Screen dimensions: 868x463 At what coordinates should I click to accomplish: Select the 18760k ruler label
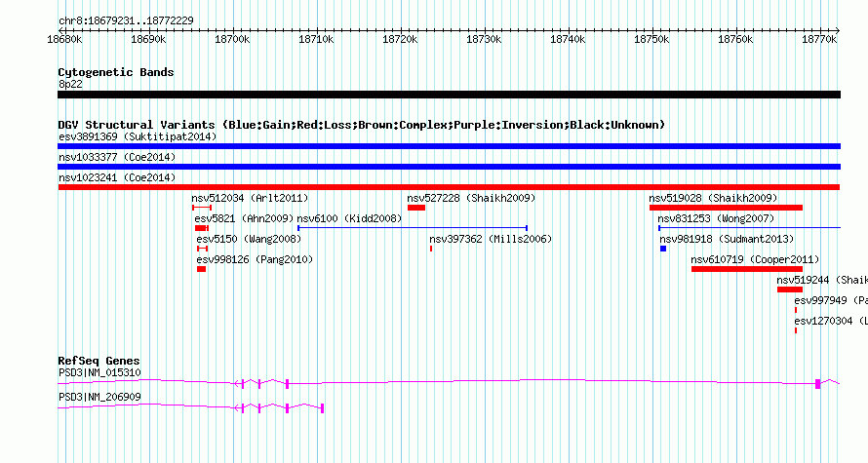[735, 39]
